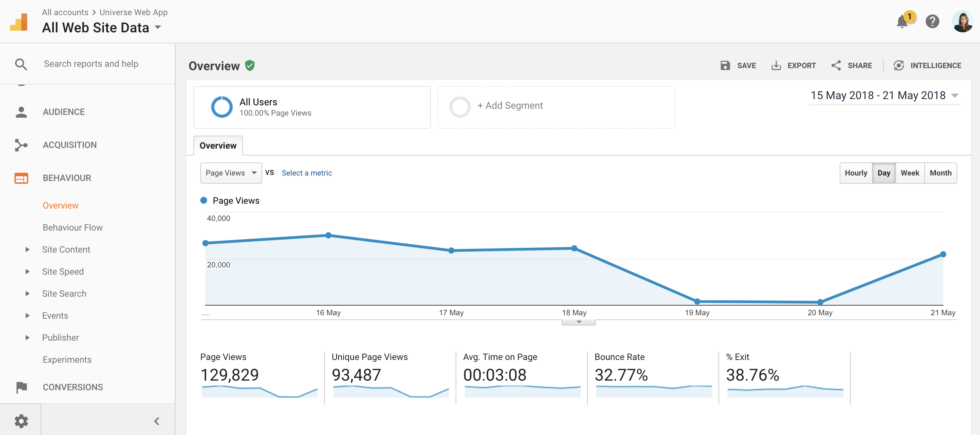Click the Export download icon
Screen dimensions: 980x435
click(x=776, y=65)
